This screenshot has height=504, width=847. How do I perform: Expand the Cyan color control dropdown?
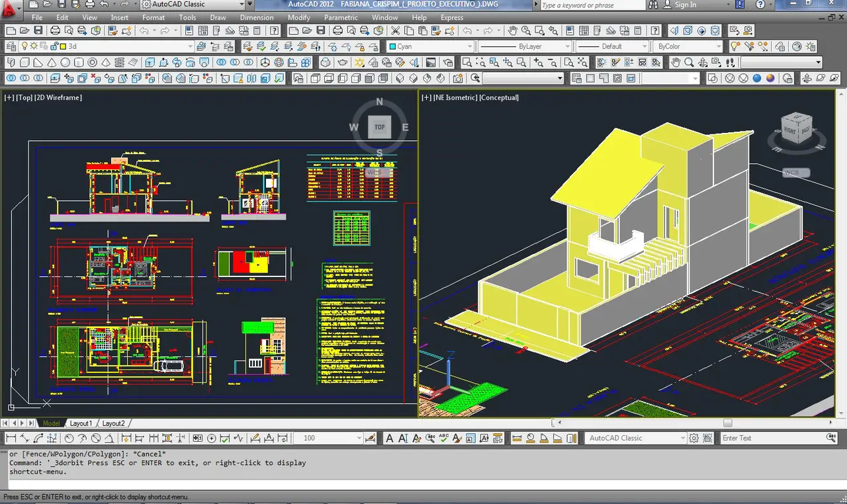pyautogui.click(x=470, y=46)
